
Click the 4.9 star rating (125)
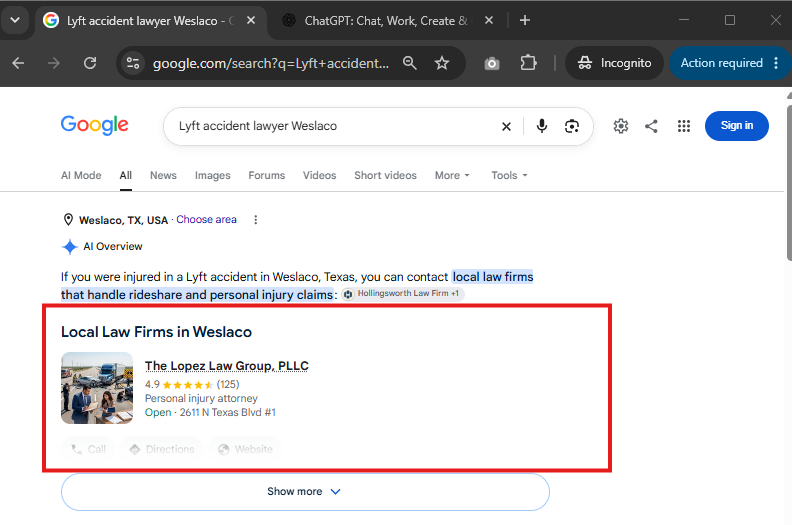[192, 385]
